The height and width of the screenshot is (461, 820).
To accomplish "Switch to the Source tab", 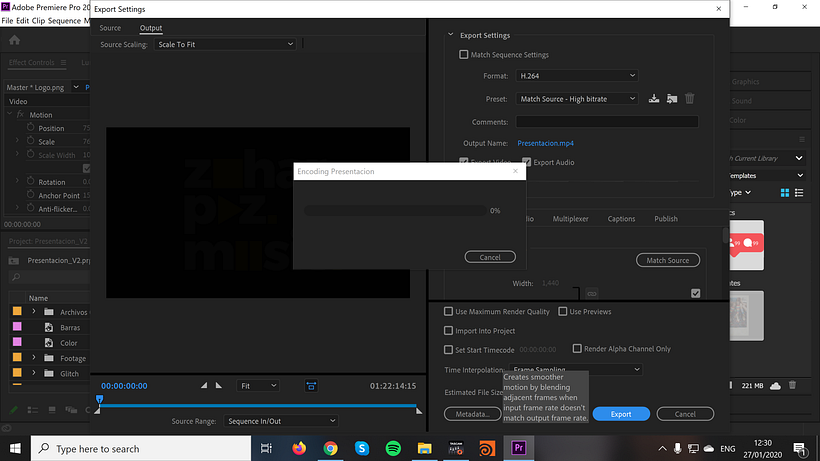I will click(x=110, y=28).
